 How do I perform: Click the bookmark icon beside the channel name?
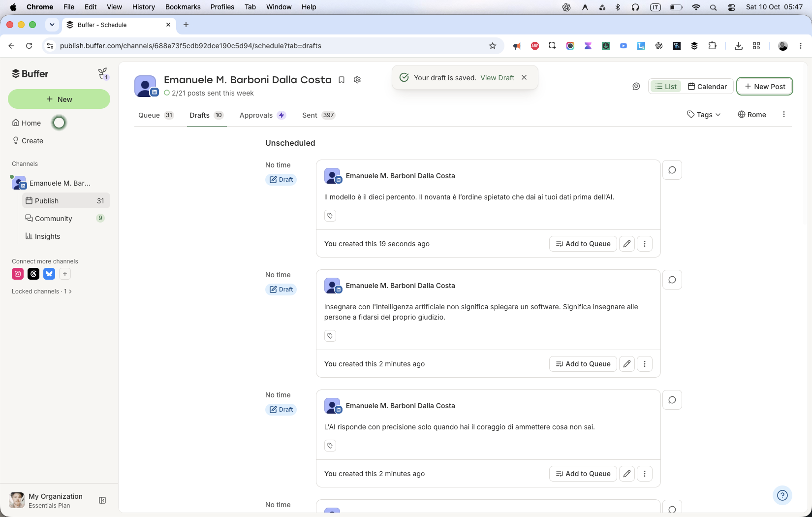pos(342,80)
